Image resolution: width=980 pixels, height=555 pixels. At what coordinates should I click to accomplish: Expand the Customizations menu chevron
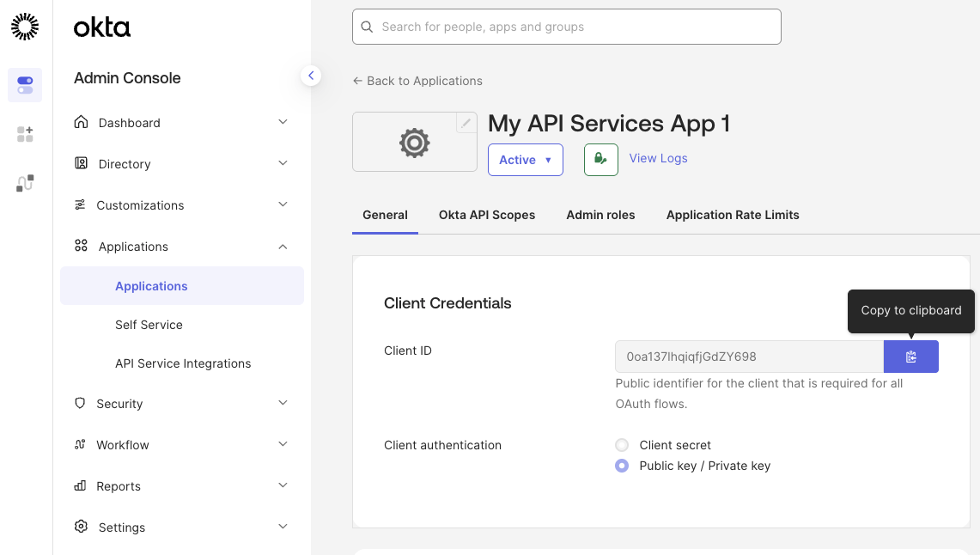pos(283,204)
